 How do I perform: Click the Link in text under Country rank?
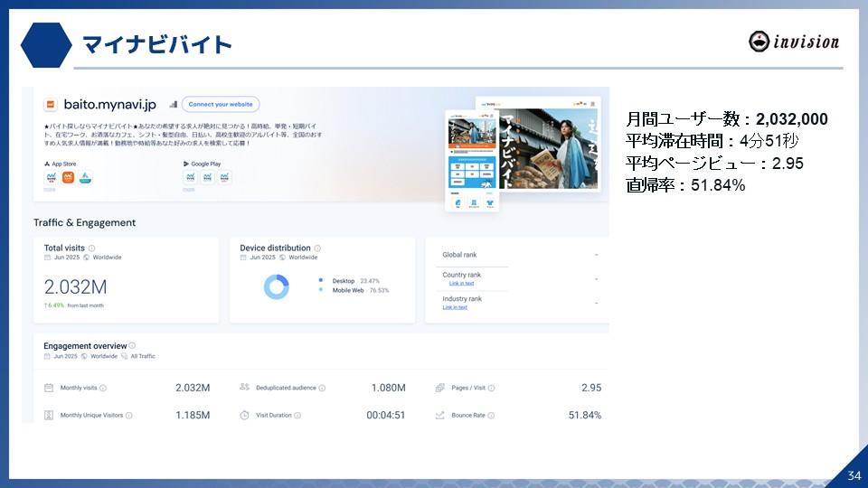(x=461, y=283)
